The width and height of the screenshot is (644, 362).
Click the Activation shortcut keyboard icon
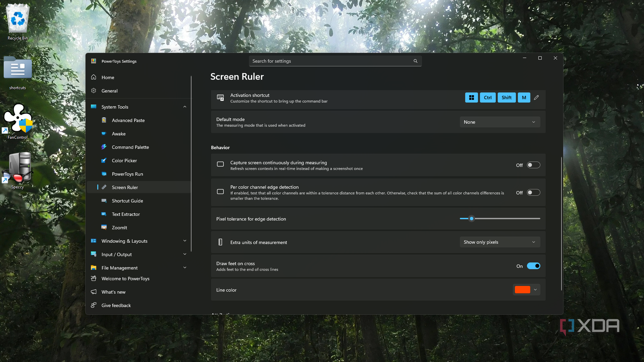tap(221, 98)
